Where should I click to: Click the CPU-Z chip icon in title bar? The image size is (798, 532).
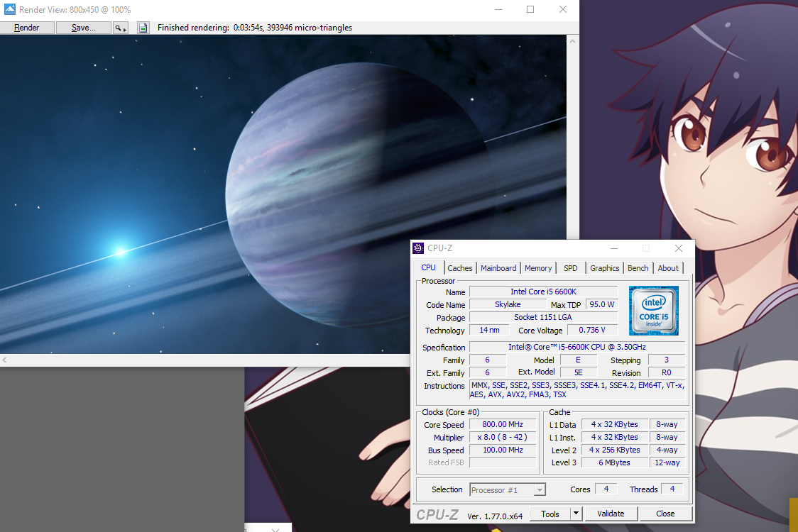[x=419, y=248]
